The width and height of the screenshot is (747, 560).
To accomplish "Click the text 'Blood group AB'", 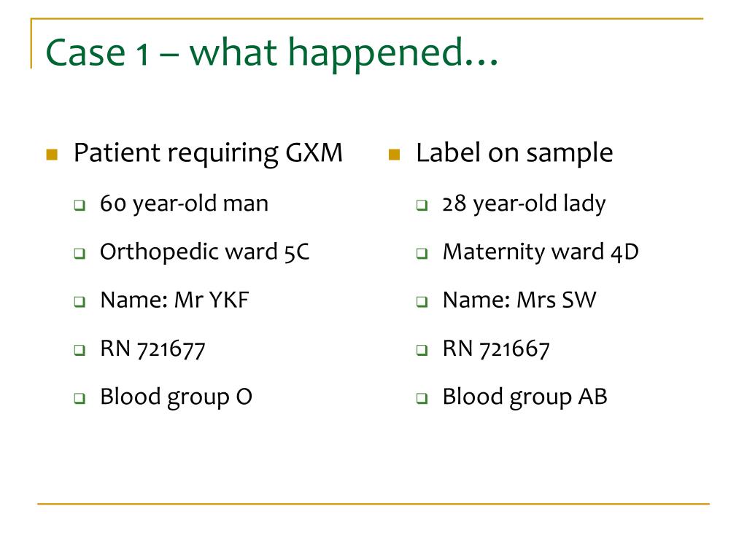I will point(525,397).
